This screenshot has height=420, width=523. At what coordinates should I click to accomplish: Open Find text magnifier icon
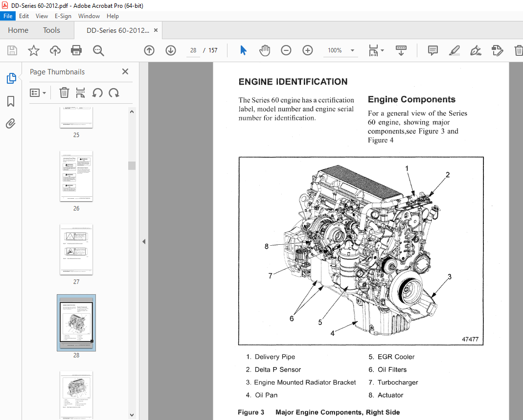(98, 50)
